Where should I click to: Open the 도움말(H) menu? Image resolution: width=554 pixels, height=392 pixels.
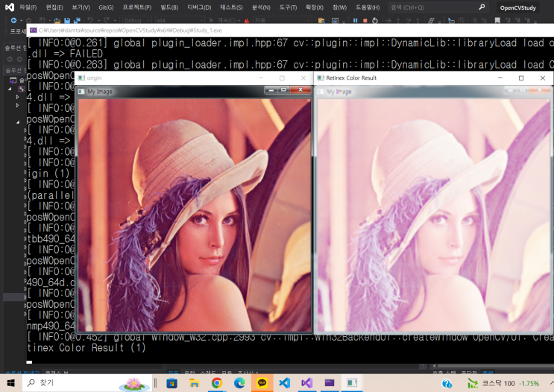368,7
